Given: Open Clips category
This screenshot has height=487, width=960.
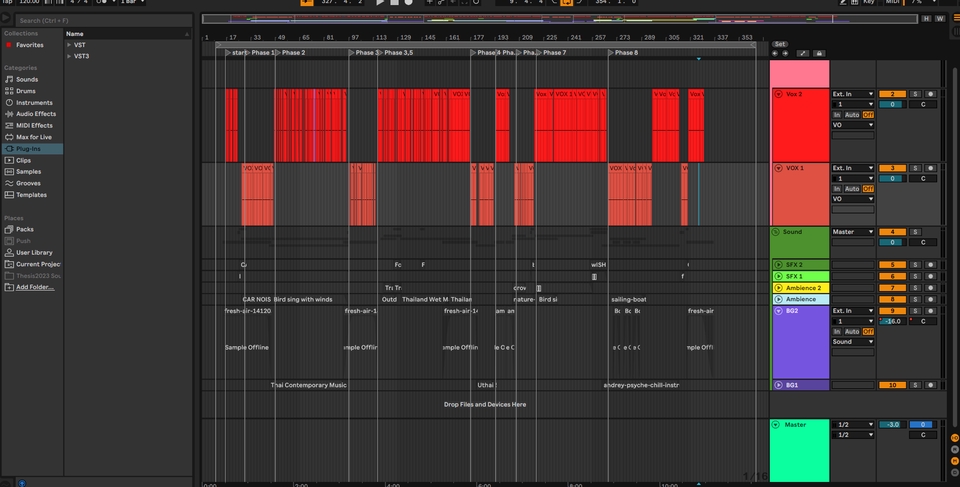Looking at the screenshot, I should click(23, 160).
